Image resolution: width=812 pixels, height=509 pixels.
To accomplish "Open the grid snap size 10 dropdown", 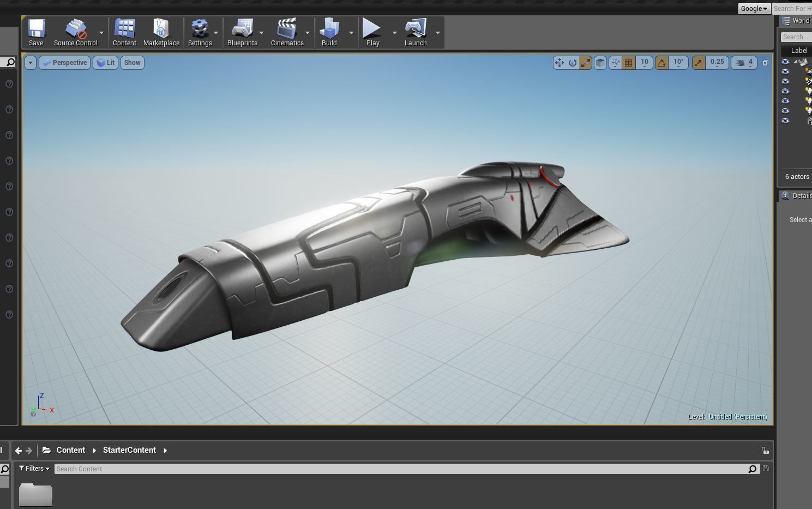I will 644,63.
